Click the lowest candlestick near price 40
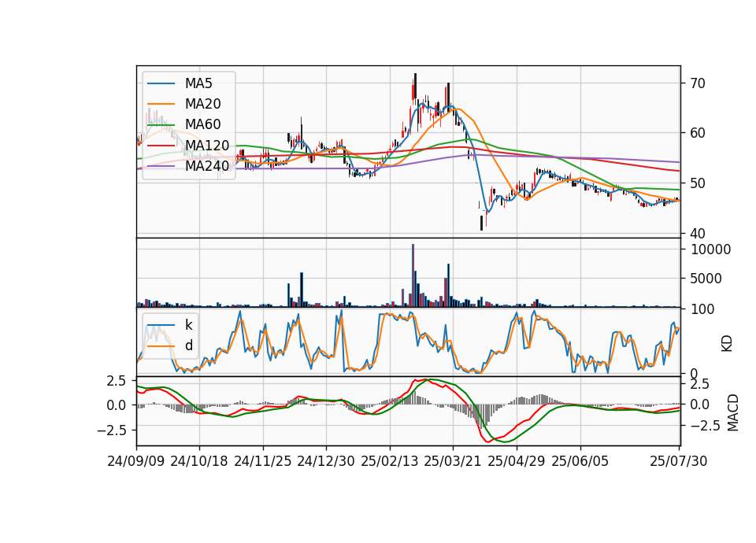The width and height of the screenshot is (756, 543). point(481,223)
